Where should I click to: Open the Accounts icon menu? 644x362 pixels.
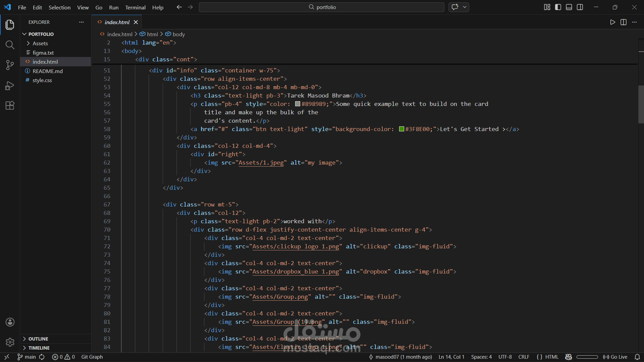pyautogui.click(x=10, y=322)
